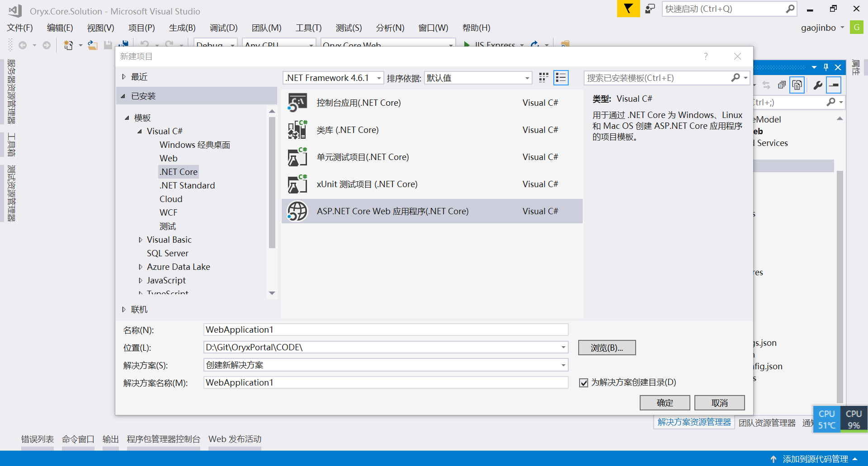Open the feedback notification icon in title bar
Image resolution: width=868 pixels, height=466 pixels.
[x=650, y=9]
